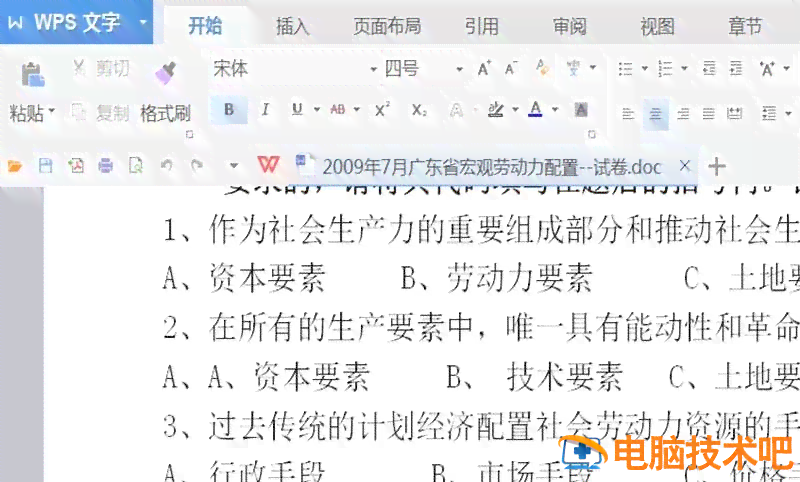The width and height of the screenshot is (800, 482).
Task: Switch to the 引用 (References) tab
Action: 482,27
